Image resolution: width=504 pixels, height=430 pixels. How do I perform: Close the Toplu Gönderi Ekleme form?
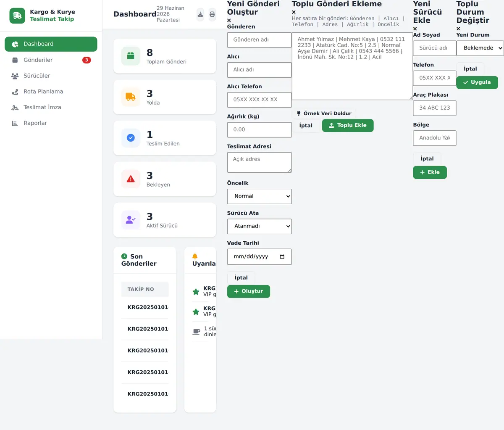pyautogui.click(x=294, y=12)
